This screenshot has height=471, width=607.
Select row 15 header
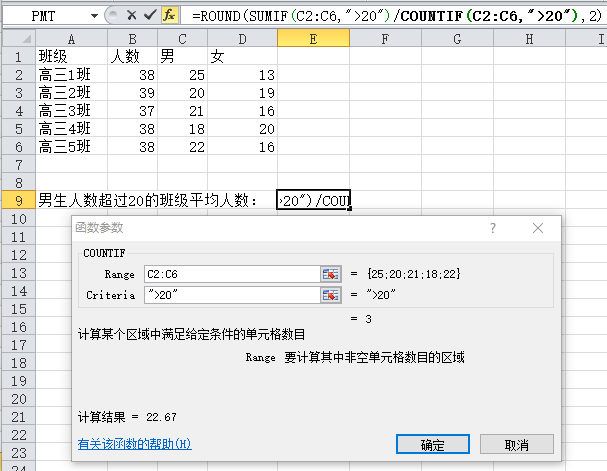point(19,308)
